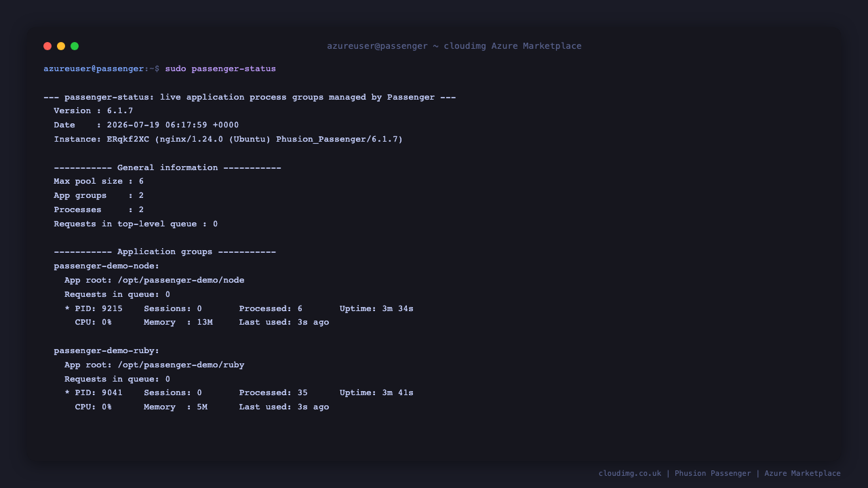Click 'App root: /opt/passenger-demo/ruby'
The width and height of the screenshot is (868, 488).
pyautogui.click(x=155, y=365)
